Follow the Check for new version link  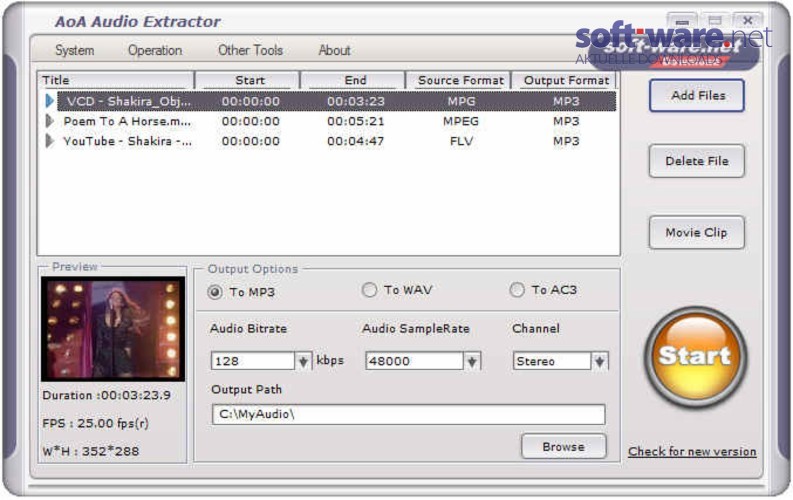(692, 451)
